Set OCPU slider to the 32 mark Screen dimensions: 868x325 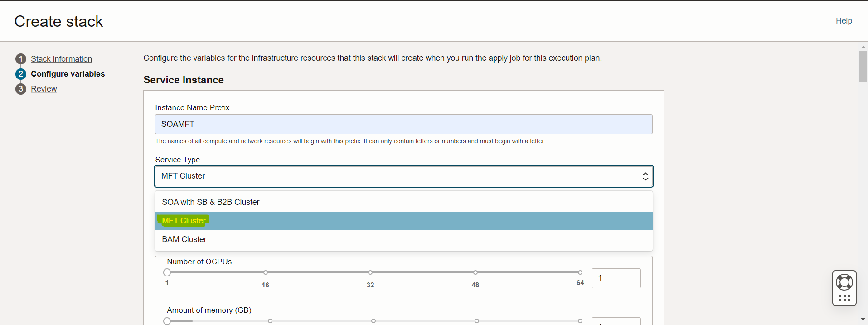pos(370,272)
